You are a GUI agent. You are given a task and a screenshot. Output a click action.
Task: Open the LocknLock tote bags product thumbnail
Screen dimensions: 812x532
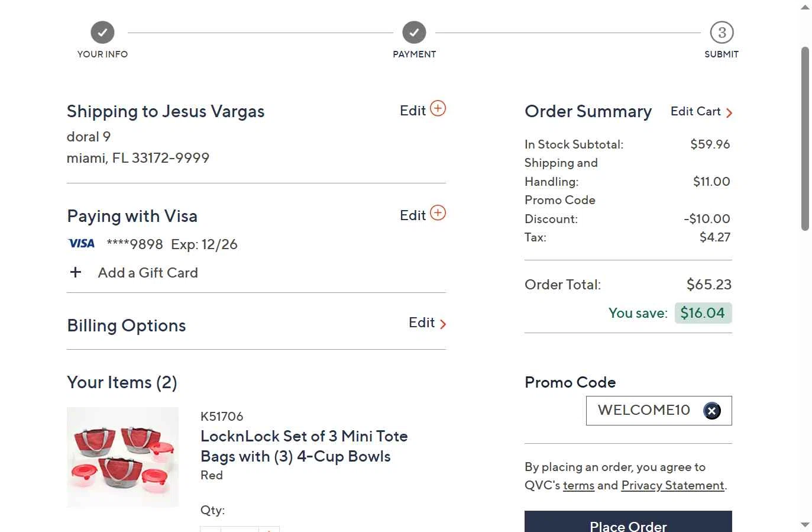click(122, 457)
